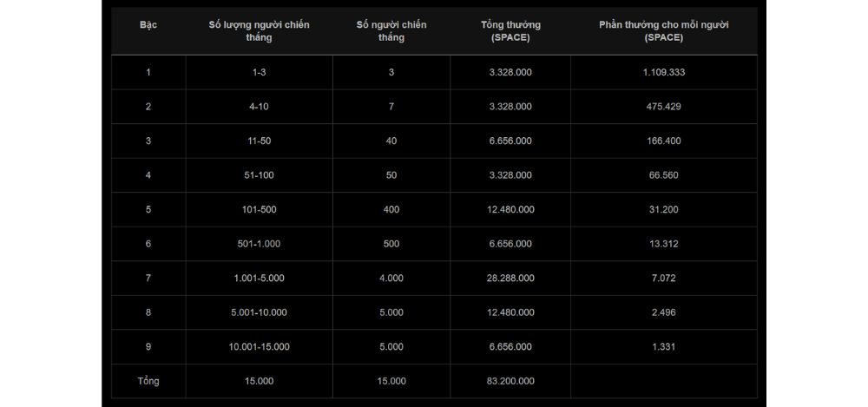Click the "Phần thưởng cho mỗi người" header
This screenshot has width=868, height=407.
(663, 31)
